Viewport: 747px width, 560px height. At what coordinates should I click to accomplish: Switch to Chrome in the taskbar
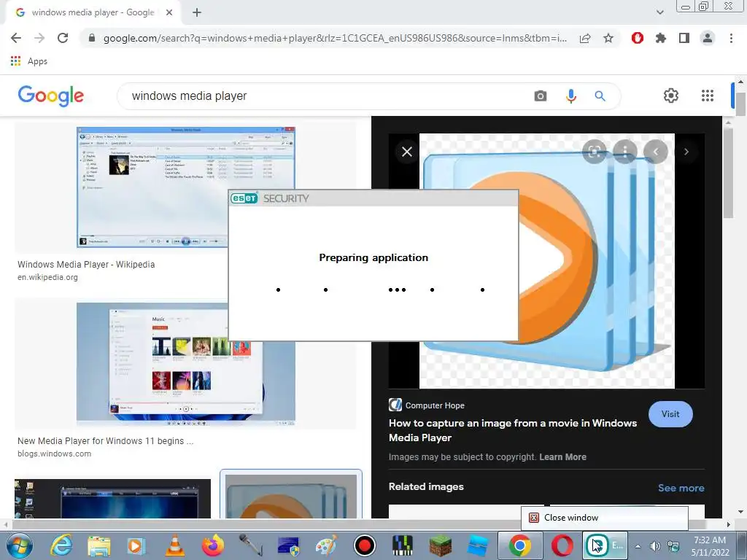coord(519,545)
